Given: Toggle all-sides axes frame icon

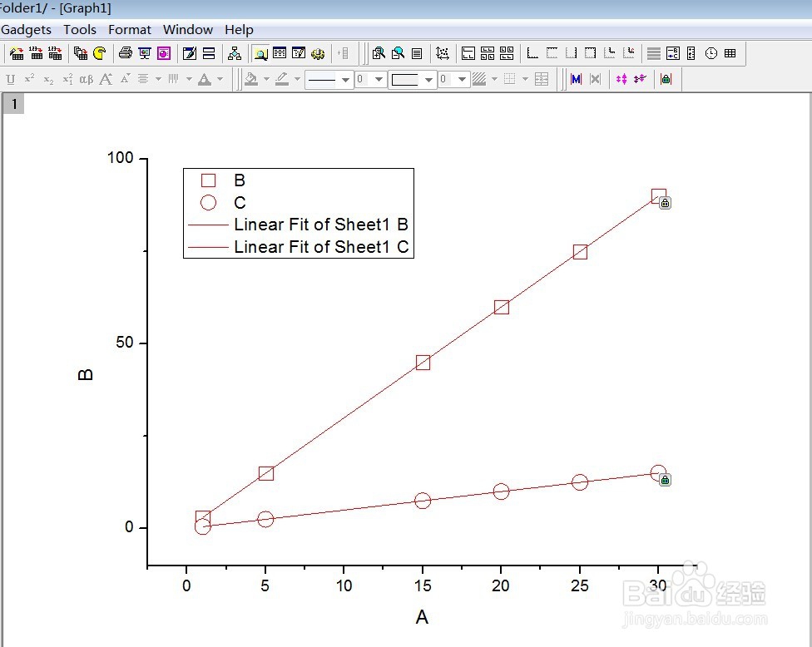Looking at the screenshot, I should [590, 52].
